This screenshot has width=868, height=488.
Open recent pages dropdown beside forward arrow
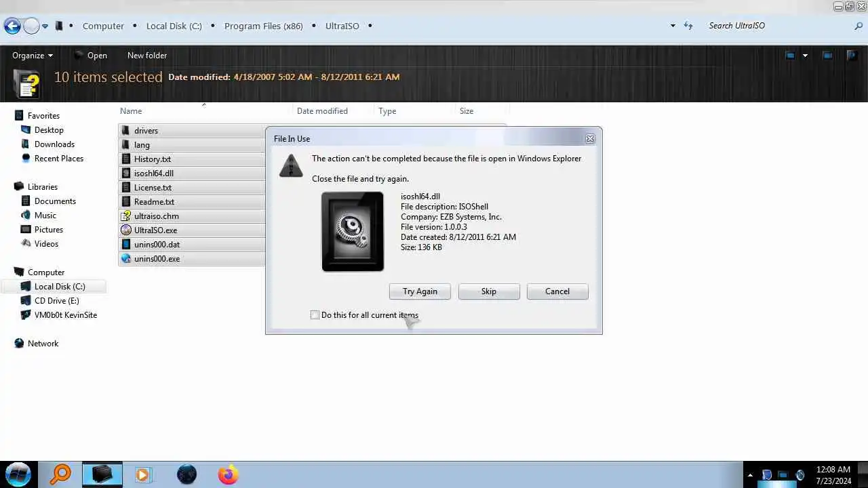(45, 26)
